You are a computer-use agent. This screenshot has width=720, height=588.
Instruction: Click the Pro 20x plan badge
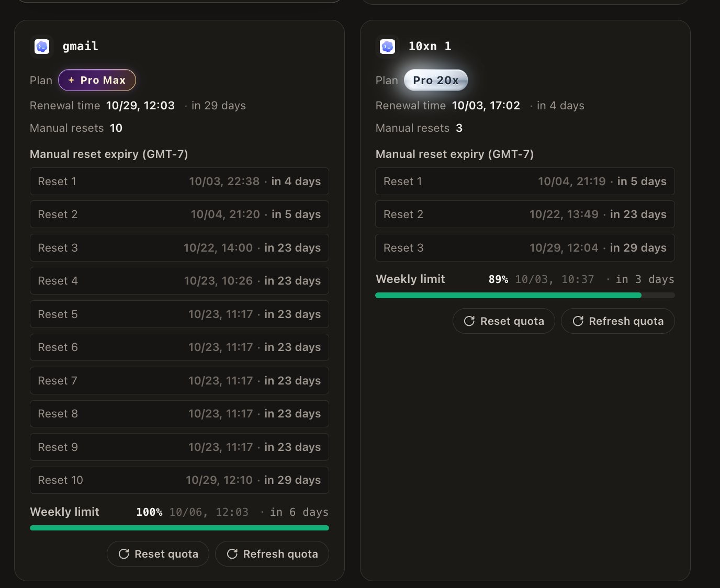(436, 80)
